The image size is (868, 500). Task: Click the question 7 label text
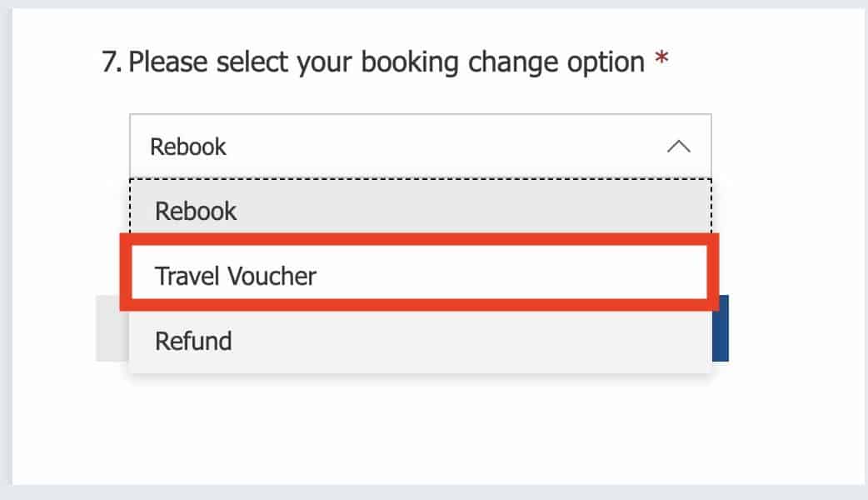(x=386, y=62)
